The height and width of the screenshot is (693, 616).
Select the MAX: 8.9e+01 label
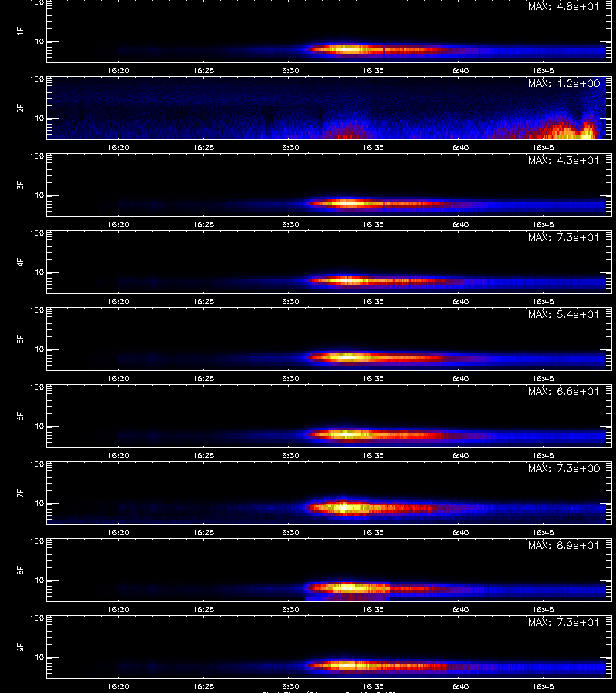564,545
